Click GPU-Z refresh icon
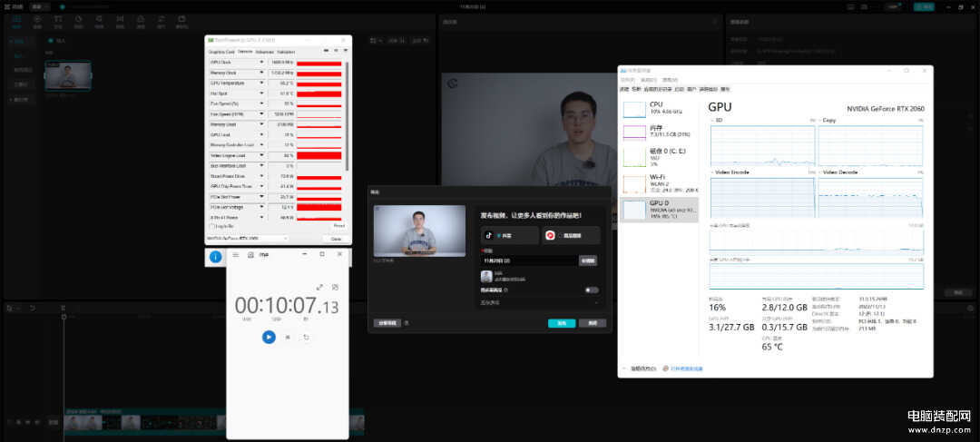 point(336,51)
